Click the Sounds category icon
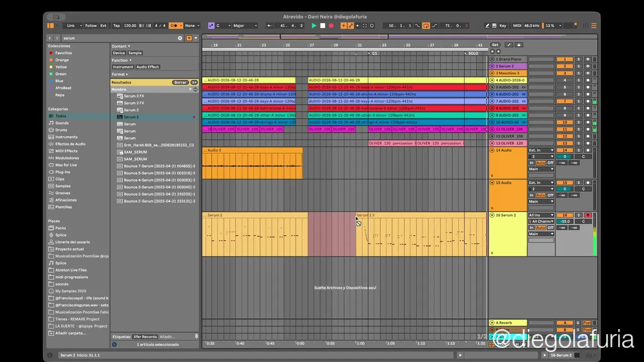644x362 pixels. (x=51, y=123)
